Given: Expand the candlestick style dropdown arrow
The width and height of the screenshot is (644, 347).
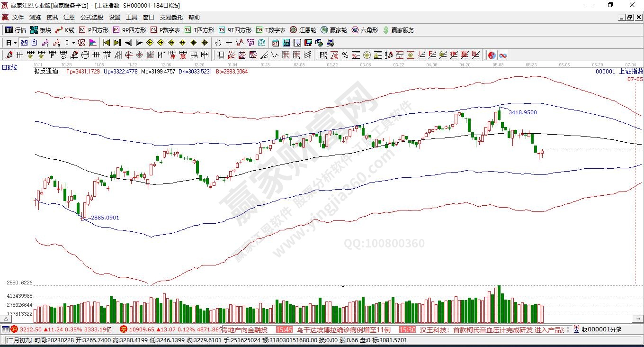Looking at the screenshot, I should click(x=74, y=43).
